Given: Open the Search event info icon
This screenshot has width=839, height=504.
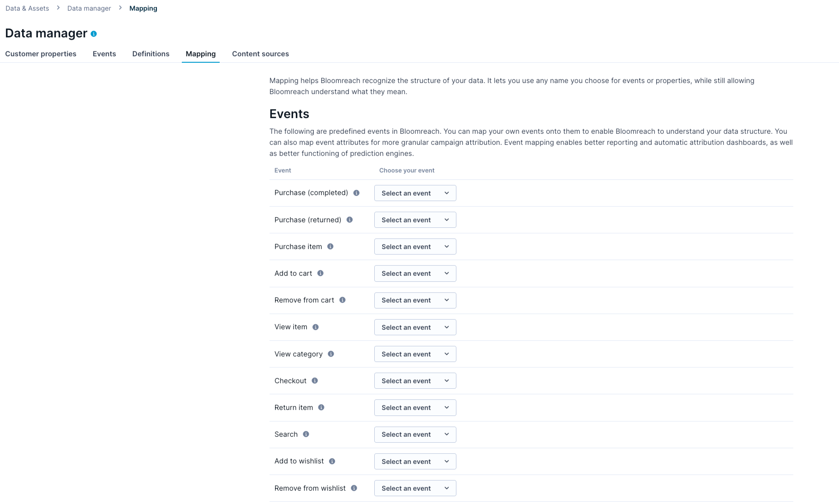Looking at the screenshot, I should [305, 434].
